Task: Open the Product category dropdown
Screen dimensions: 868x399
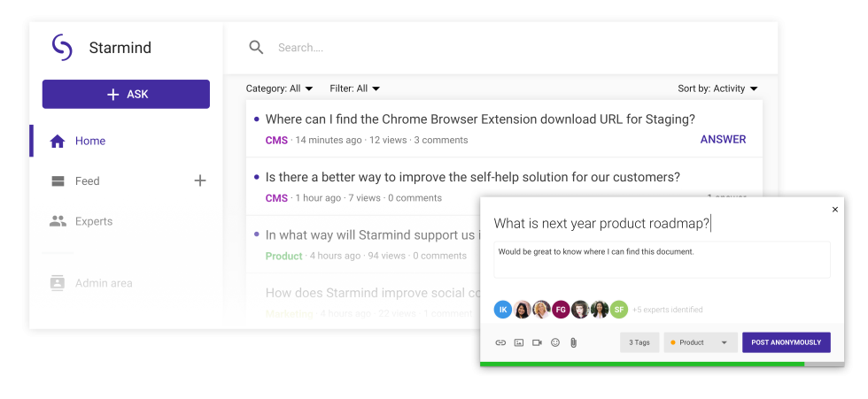Action: (x=701, y=342)
